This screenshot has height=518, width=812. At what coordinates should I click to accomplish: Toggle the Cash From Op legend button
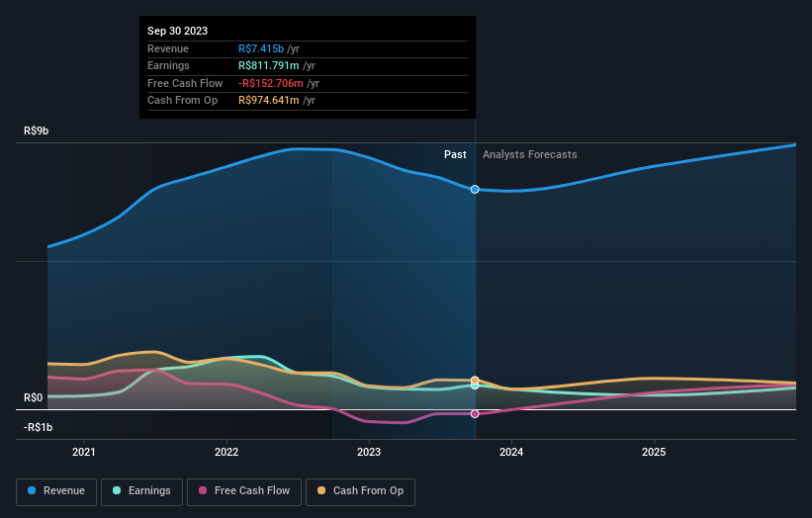[360, 491]
